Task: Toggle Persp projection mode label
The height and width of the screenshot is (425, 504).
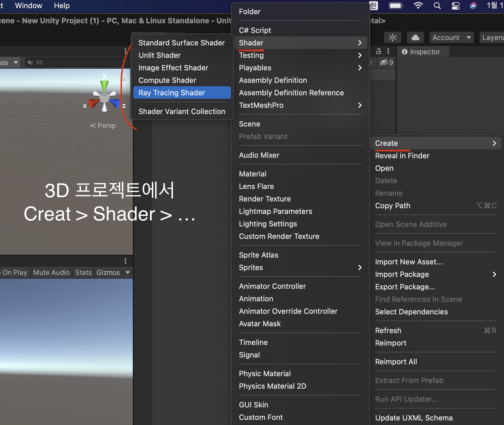Action: coord(103,125)
